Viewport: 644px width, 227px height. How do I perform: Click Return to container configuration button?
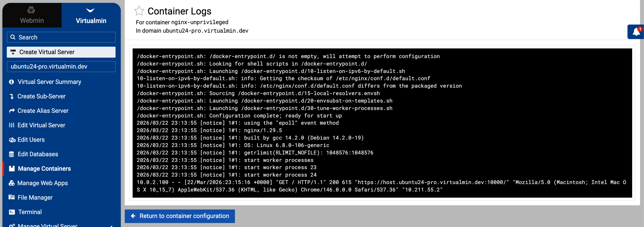(x=180, y=216)
